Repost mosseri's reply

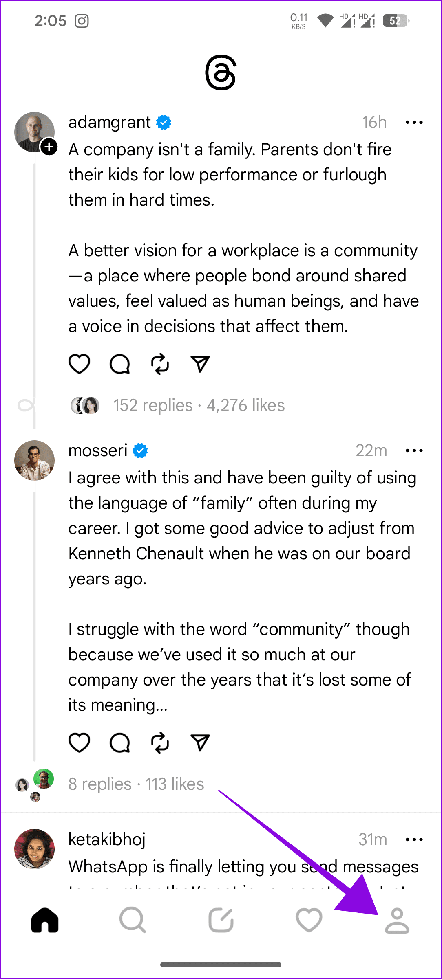(x=160, y=743)
